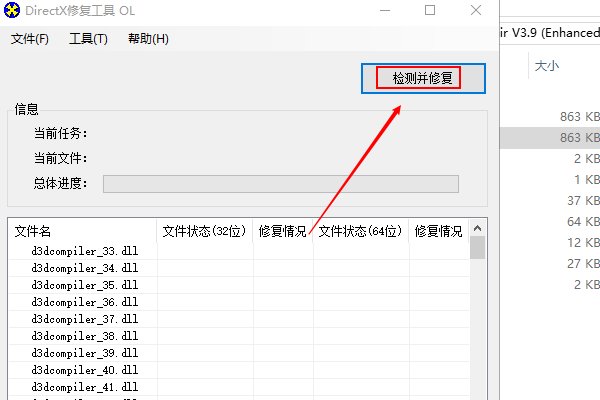Minimize the DirectX修复工具 window
Screen dimensions: 600x400
pyautogui.click(x=385, y=10)
